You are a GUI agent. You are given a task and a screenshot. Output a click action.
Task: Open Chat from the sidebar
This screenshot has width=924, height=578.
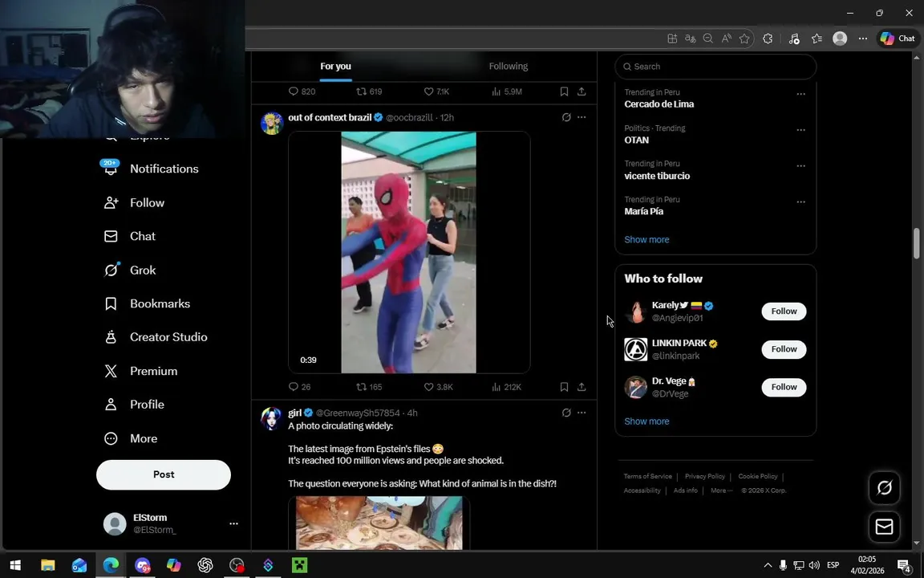tap(130, 237)
